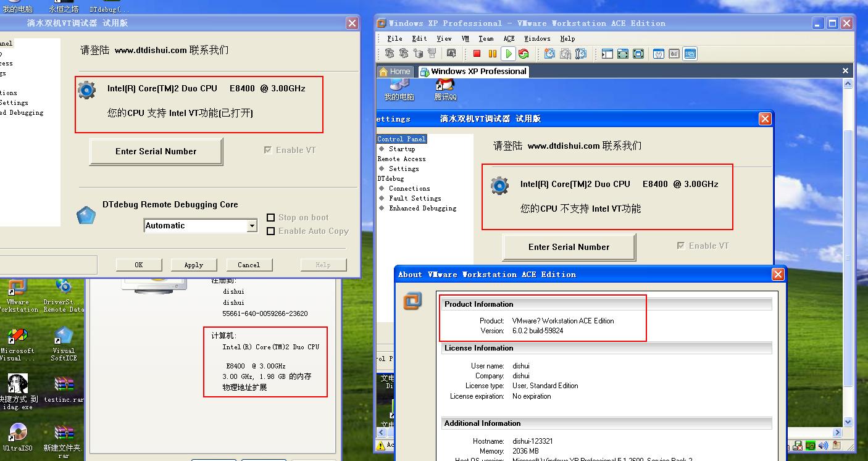Open the Help menu in VMware
Viewport: 868px width, 461px height.
(x=567, y=38)
